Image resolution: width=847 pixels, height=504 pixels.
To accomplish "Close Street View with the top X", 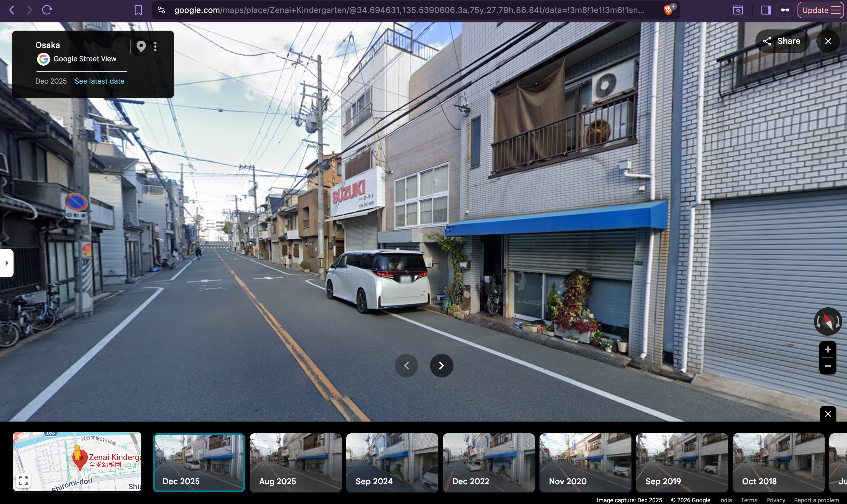I will [828, 41].
